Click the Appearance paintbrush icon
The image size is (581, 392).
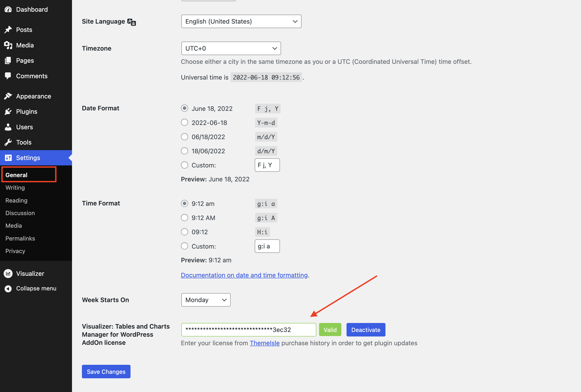point(8,96)
